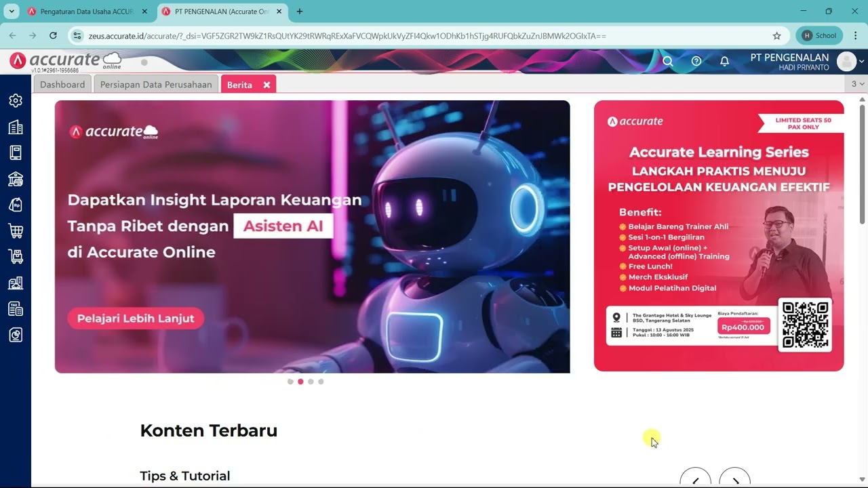The height and width of the screenshot is (488, 868).
Task: Select the first carousel dot
Action: click(x=290, y=382)
